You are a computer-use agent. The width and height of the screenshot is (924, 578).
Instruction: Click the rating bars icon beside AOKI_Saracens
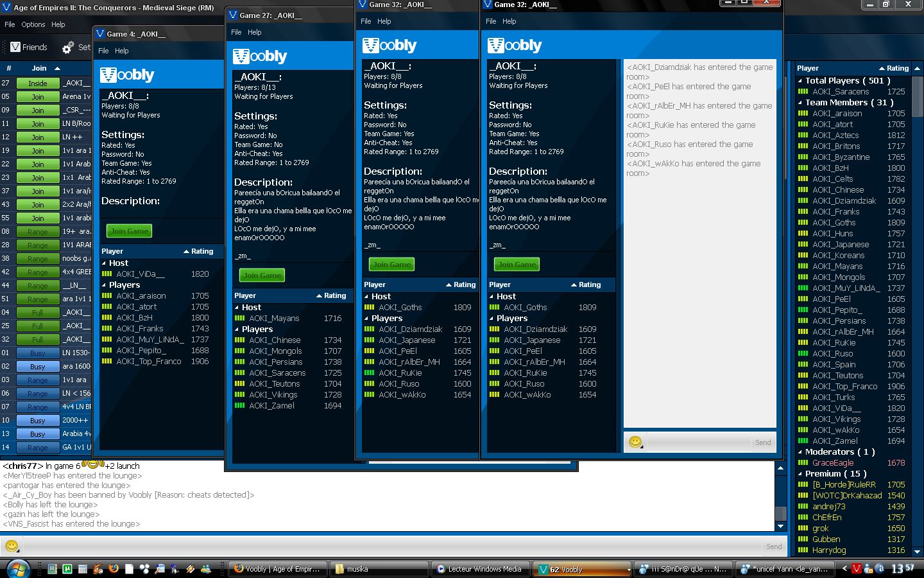click(803, 92)
